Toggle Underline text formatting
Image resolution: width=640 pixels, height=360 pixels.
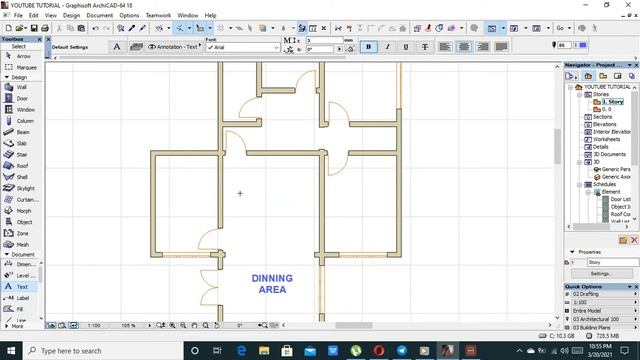coord(406,47)
